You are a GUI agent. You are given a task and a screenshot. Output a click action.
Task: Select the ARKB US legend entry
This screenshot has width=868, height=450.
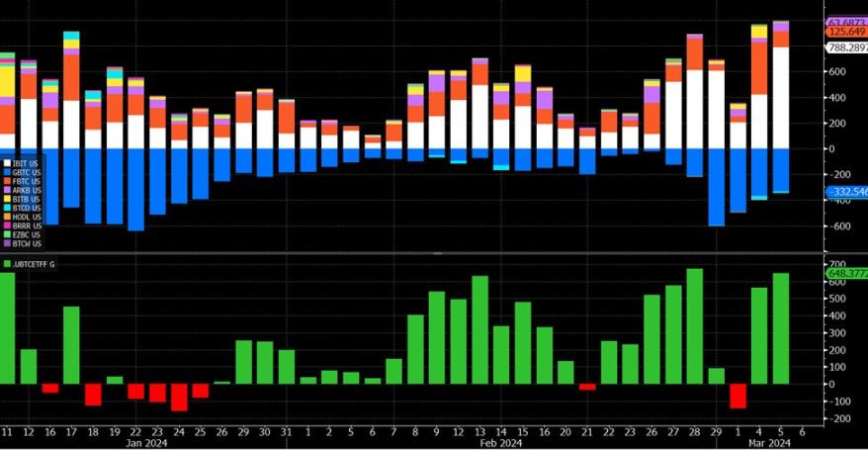27,190
